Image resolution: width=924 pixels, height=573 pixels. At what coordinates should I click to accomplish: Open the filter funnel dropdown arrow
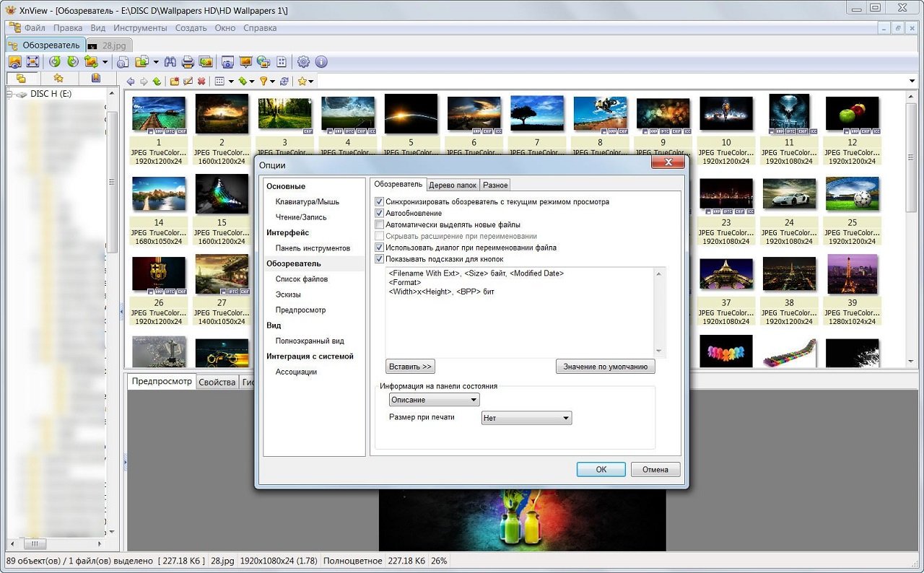click(x=274, y=82)
